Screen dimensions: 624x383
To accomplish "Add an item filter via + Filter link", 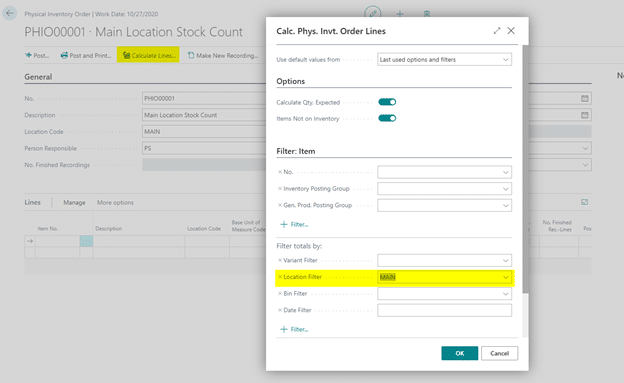I will coord(294,225).
